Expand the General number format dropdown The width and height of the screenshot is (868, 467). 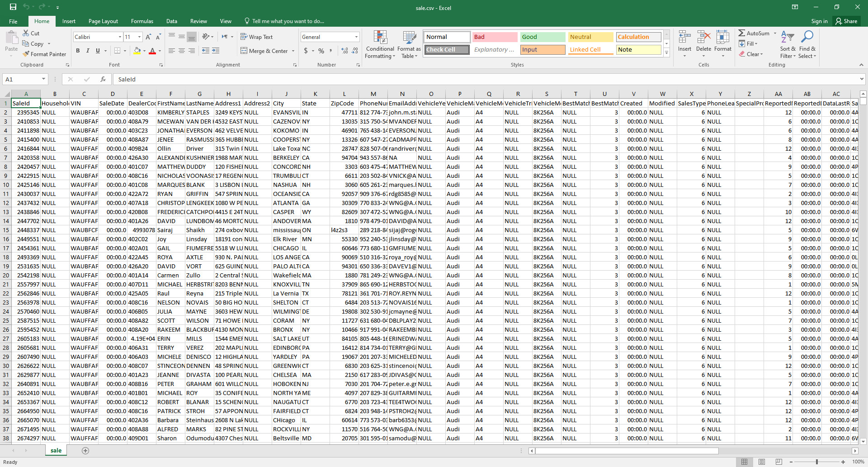coord(356,37)
